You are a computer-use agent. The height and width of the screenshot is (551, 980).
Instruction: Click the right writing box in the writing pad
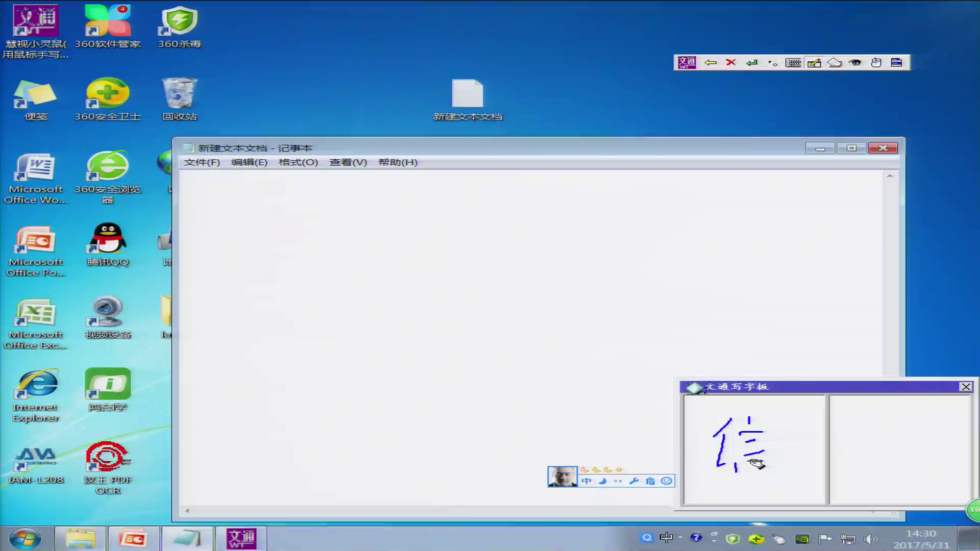(x=900, y=449)
